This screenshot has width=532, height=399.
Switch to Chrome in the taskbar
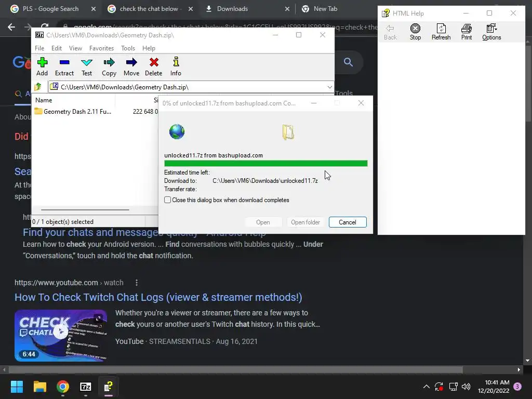tap(63, 387)
